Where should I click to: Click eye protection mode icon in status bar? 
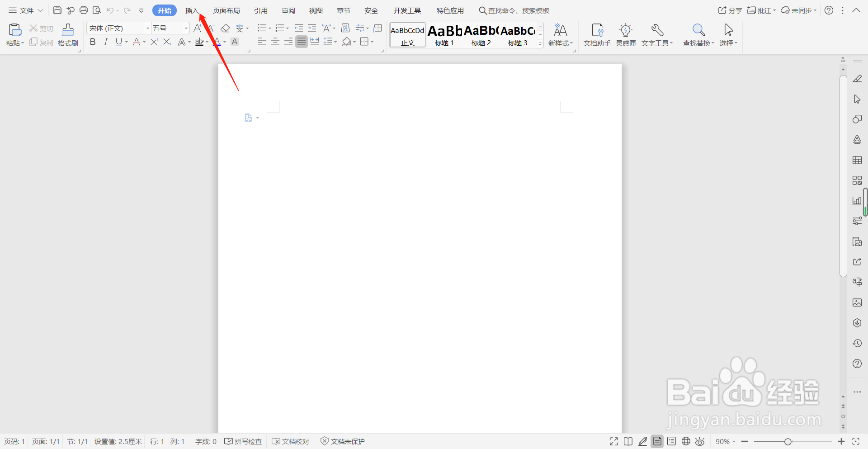[x=700, y=441]
